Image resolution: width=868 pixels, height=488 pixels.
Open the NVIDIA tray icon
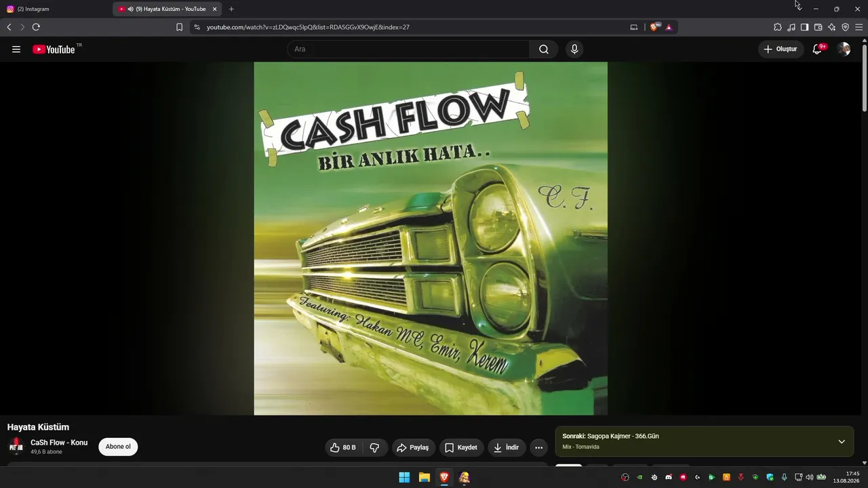639,477
